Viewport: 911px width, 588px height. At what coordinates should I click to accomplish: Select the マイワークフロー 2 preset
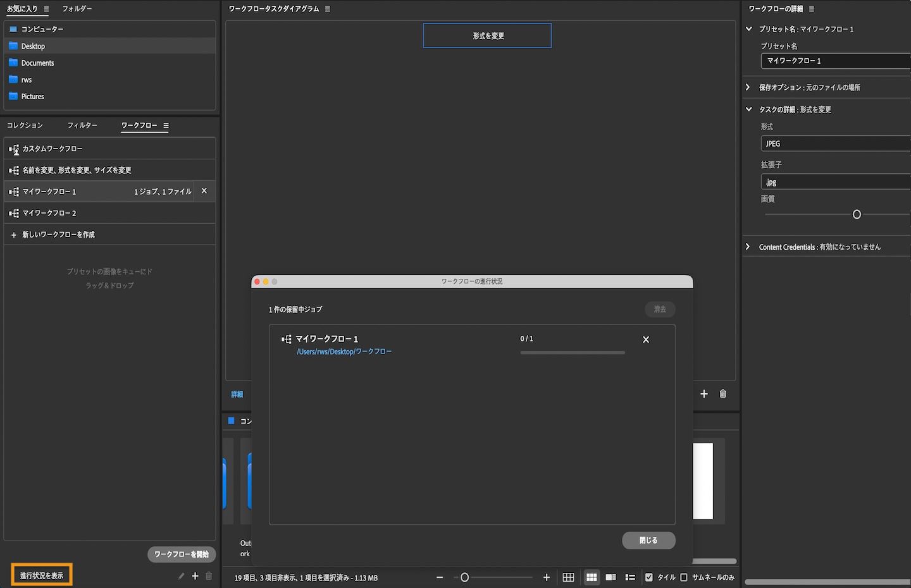point(109,213)
